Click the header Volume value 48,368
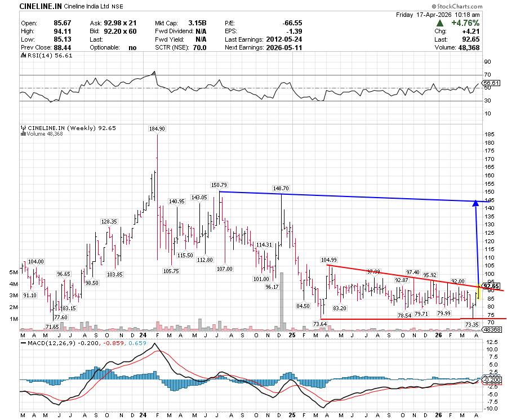 point(469,47)
